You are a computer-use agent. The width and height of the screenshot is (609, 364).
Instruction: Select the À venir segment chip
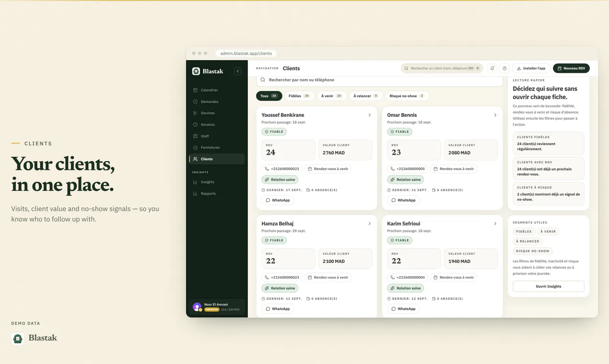(x=548, y=231)
